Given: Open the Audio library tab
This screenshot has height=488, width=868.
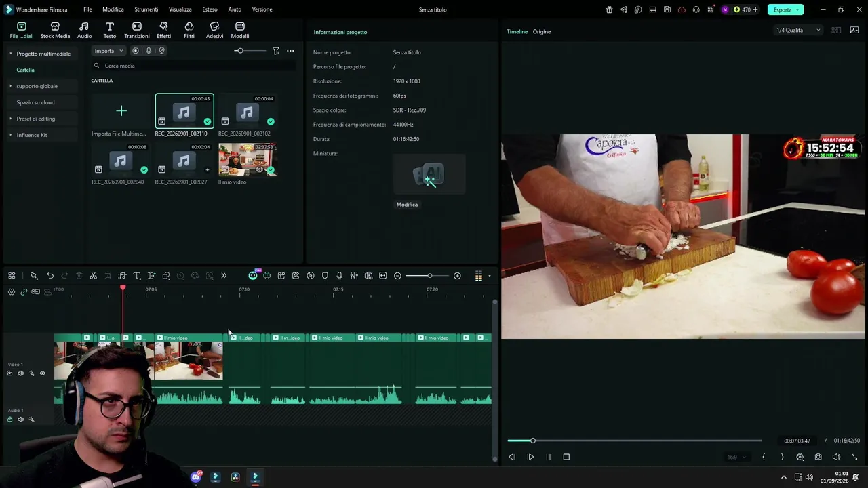Looking at the screenshot, I should coord(84,30).
